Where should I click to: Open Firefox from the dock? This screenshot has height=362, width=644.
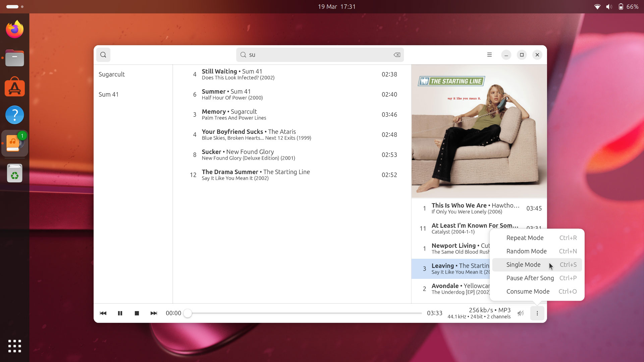point(15,29)
